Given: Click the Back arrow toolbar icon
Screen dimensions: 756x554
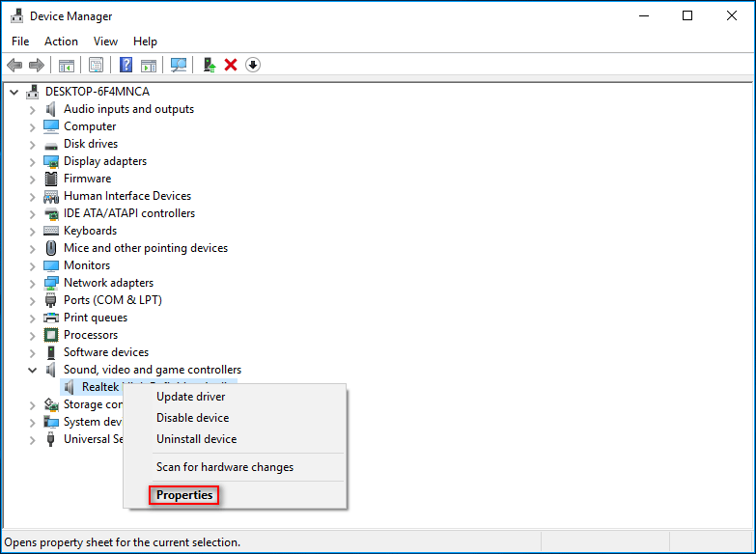Looking at the screenshot, I should (x=14, y=65).
